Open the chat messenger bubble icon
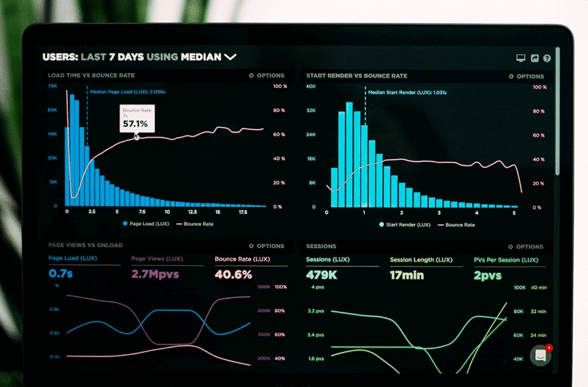The image size is (588, 387). point(541,355)
